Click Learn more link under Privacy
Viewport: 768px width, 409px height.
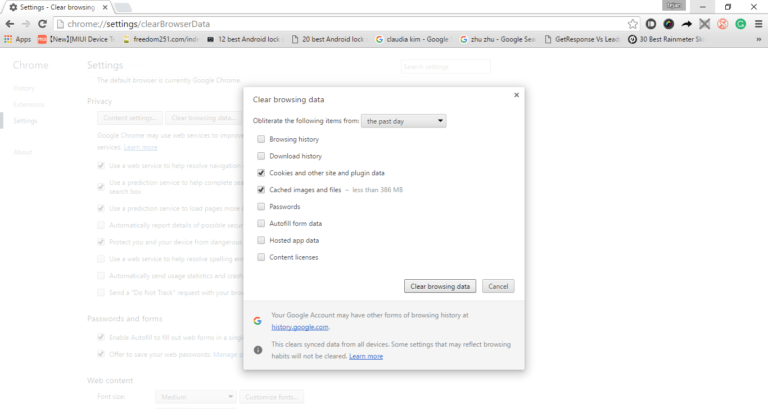(x=141, y=147)
